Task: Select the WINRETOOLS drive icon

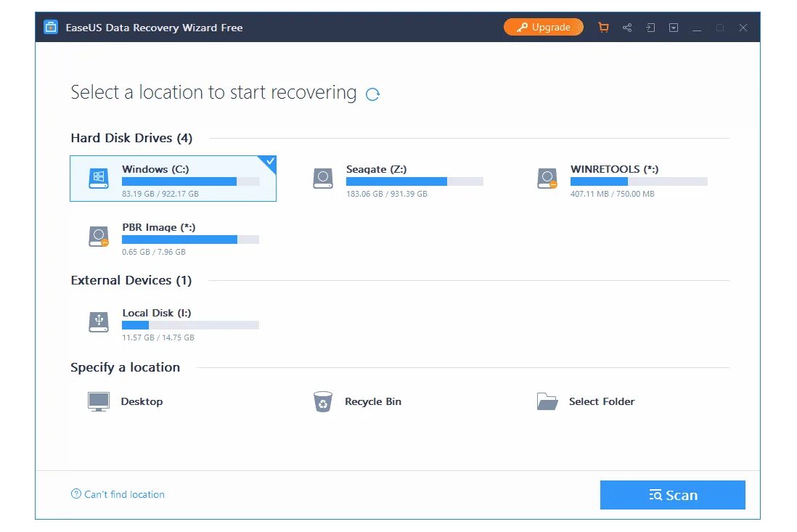Action: click(x=547, y=179)
